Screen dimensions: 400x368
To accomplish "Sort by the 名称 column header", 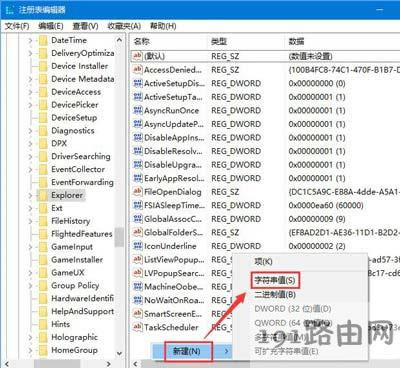I will tap(141, 41).
